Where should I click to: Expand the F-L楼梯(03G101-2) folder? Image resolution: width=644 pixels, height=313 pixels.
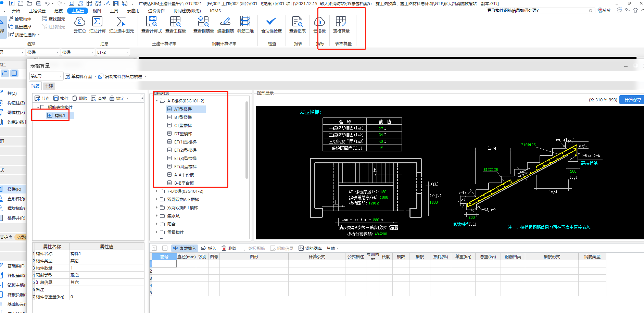point(157,191)
